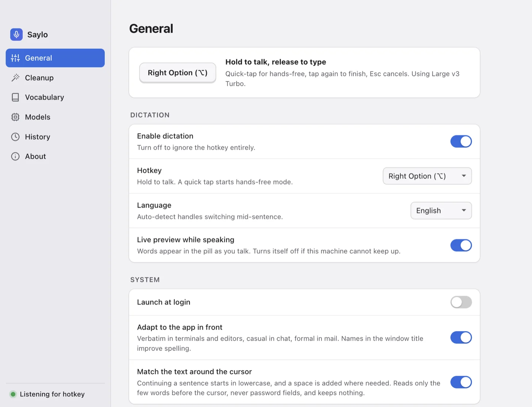Select the General sidebar item

[55, 58]
